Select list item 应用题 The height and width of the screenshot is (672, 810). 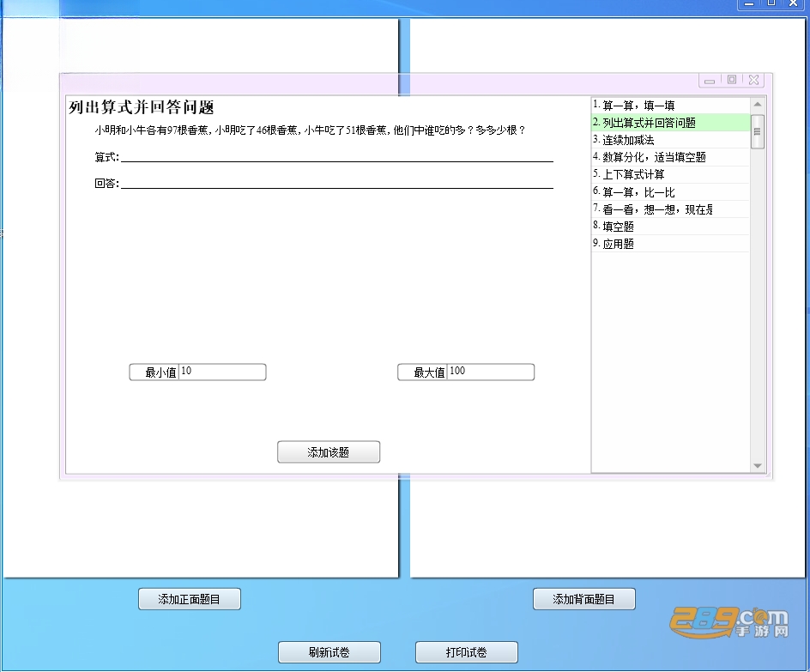click(670, 244)
